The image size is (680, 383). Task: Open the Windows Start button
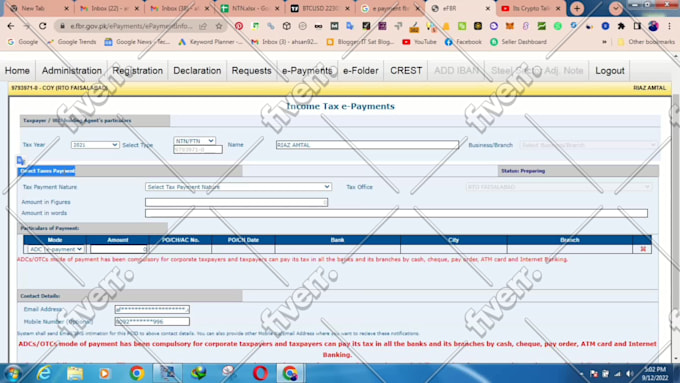pyautogui.click(x=12, y=373)
